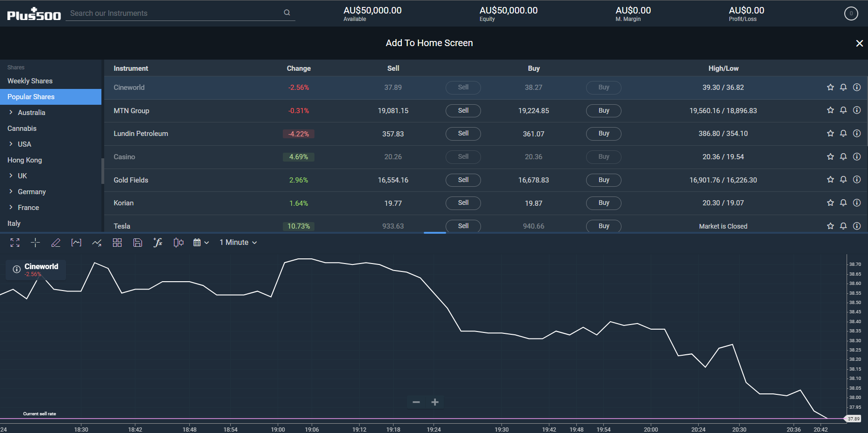
Task: Show MTN Group details info icon
Action: point(857,110)
